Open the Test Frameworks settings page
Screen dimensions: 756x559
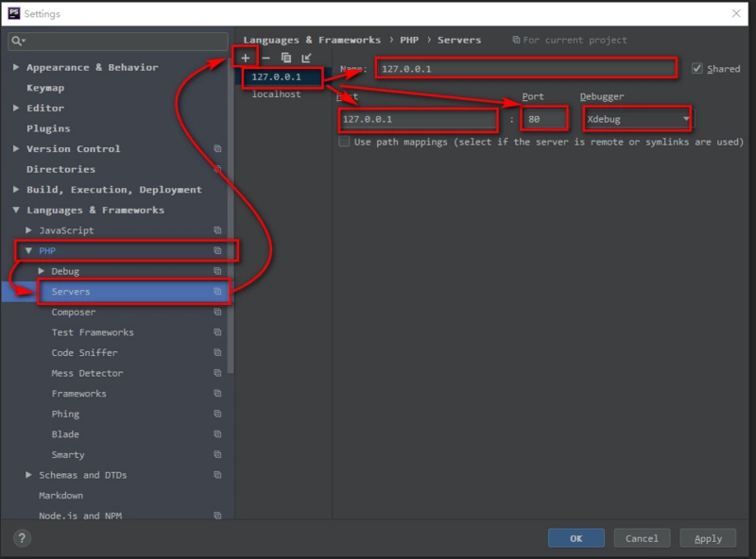pos(93,332)
